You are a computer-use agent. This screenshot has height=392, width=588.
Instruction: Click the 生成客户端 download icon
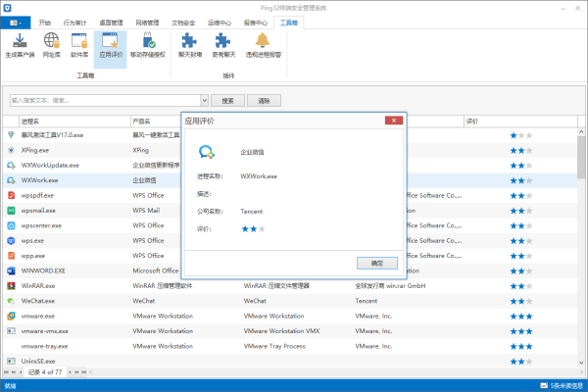tap(20, 41)
